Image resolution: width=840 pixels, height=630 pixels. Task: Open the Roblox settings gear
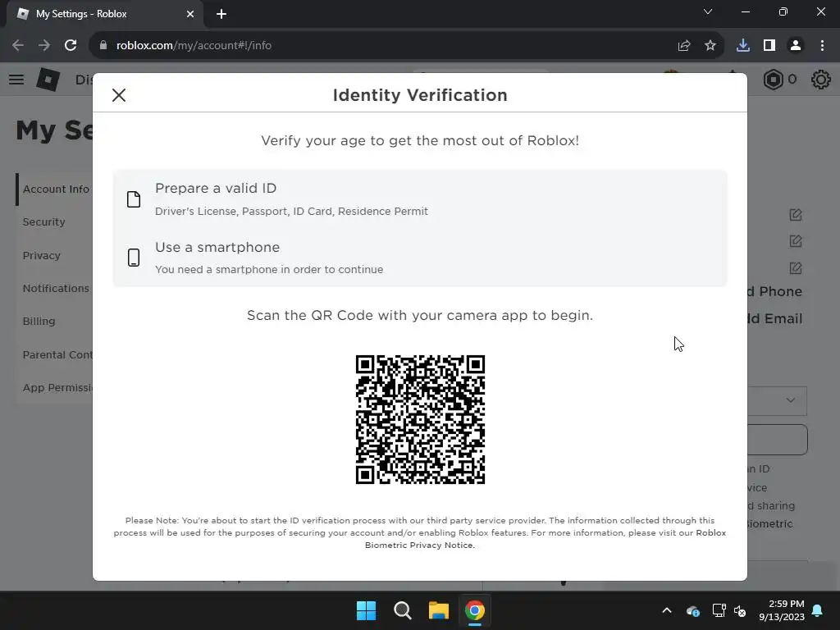[x=820, y=80]
